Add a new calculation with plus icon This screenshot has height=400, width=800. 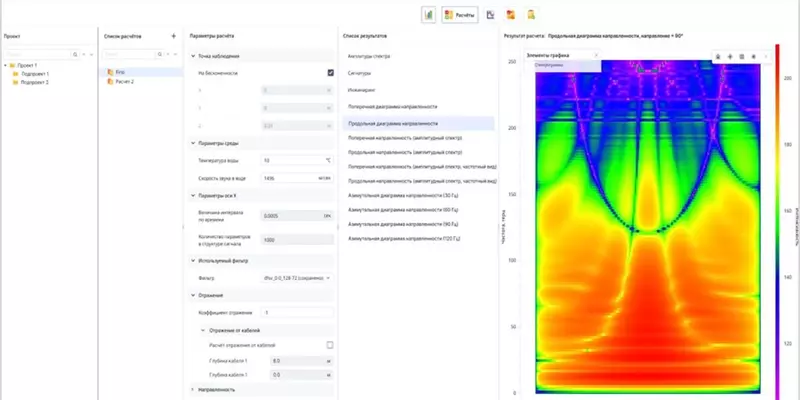[174, 35]
